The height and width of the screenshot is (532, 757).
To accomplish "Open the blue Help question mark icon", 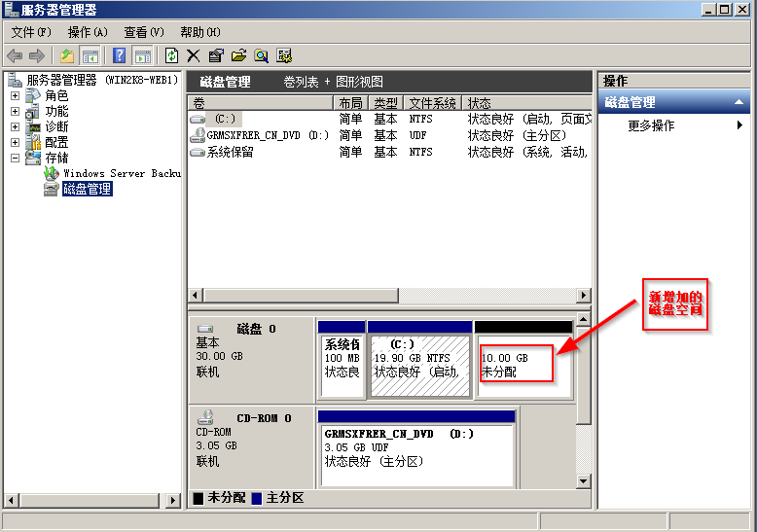I will tap(119, 56).
